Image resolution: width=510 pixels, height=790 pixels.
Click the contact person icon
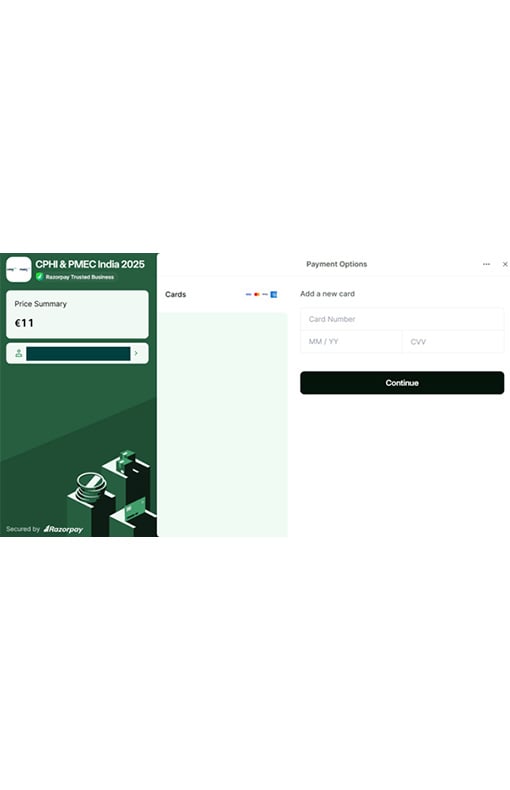pos(19,353)
